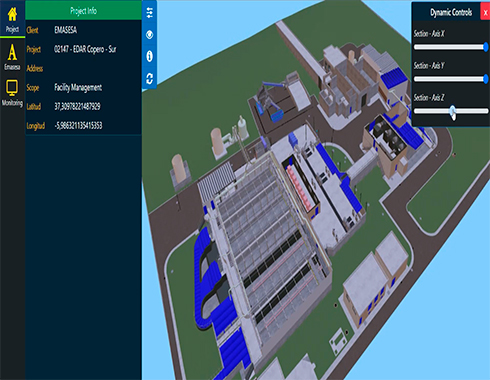Click the Project Info green header

tap(83, 10)
